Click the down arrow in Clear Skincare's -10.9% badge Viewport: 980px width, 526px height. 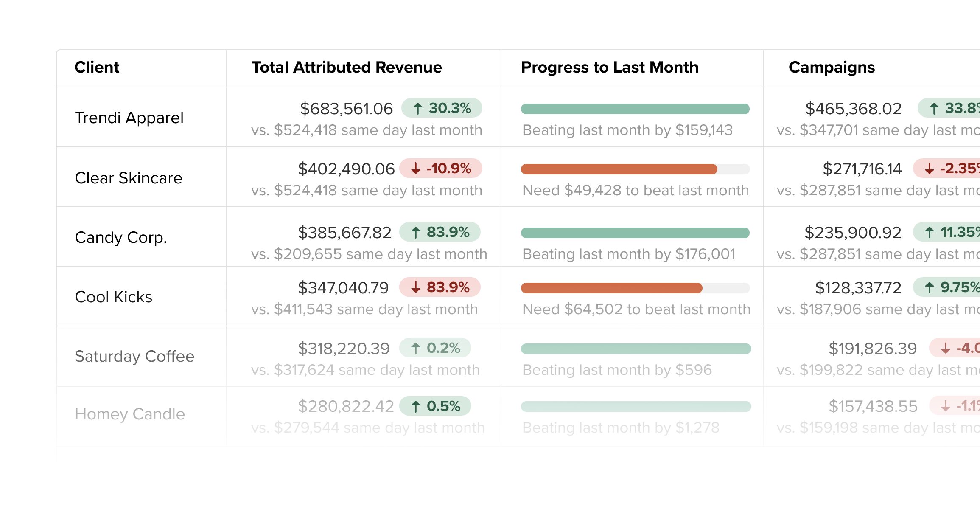click(x=416, y=169)
